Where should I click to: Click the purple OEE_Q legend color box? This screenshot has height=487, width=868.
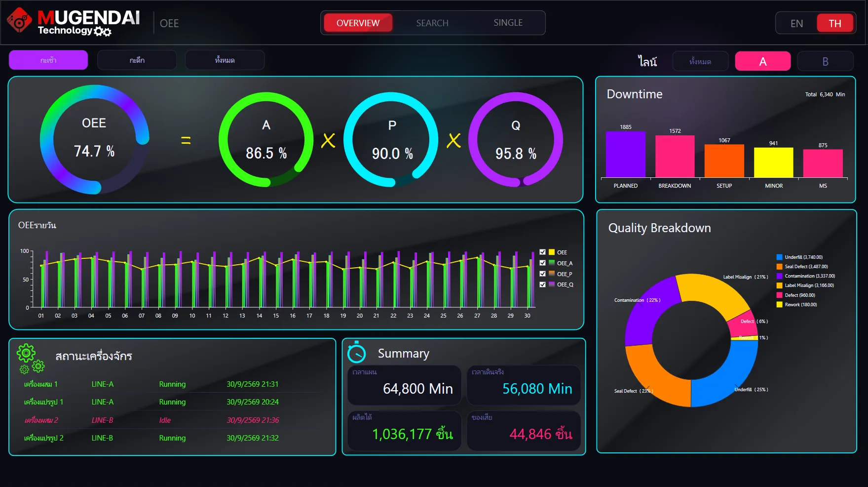552,284
